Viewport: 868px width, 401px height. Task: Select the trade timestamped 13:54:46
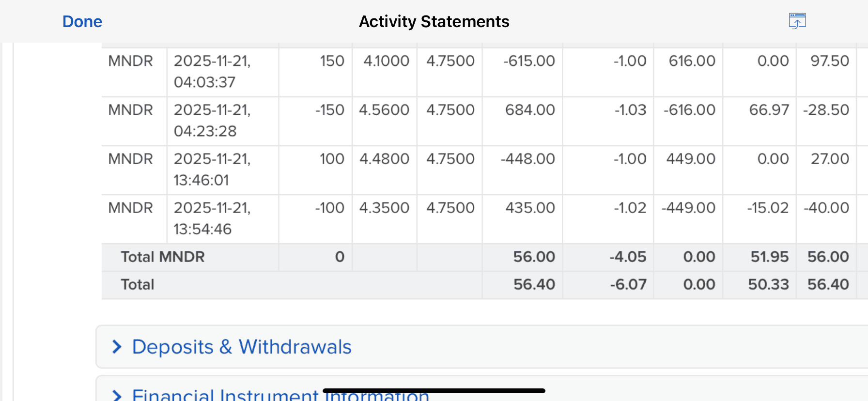[x=212, y=218]
